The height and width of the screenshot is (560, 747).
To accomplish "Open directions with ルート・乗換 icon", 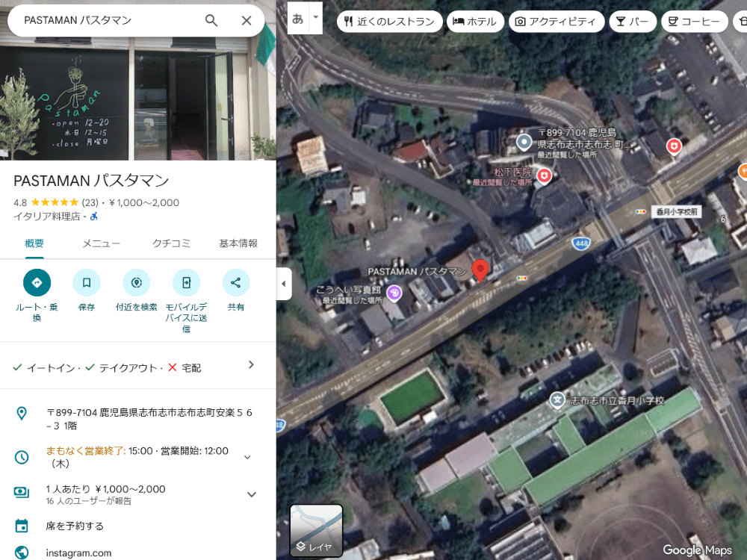I will pyautogui.click(x=37, y=283).
